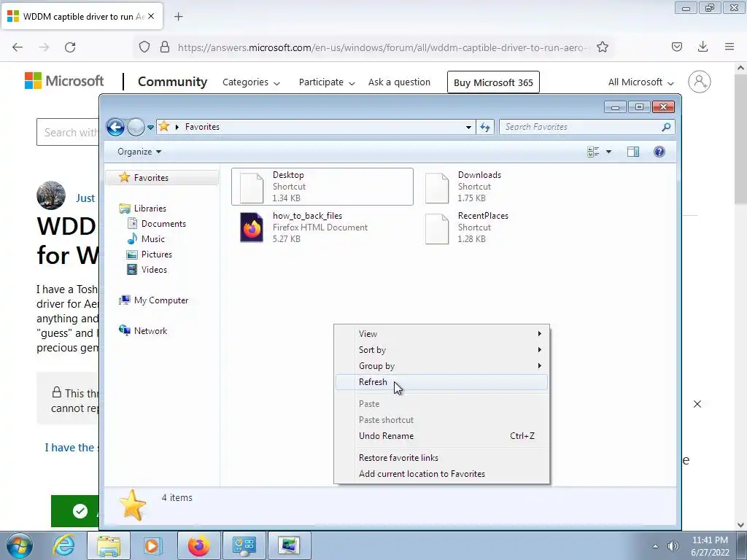Select Favorites in the navigation pane

pyautogui.click(x=162, y=178)
